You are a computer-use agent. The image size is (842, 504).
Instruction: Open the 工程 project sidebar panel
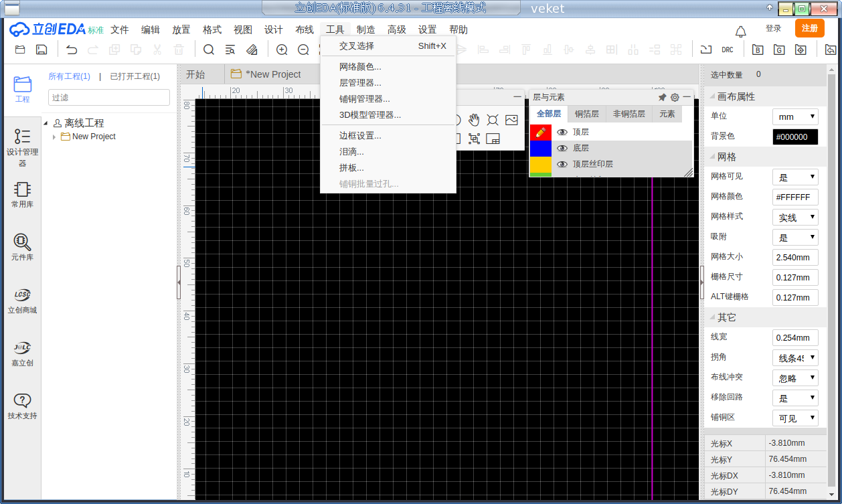tap(22, 89)
